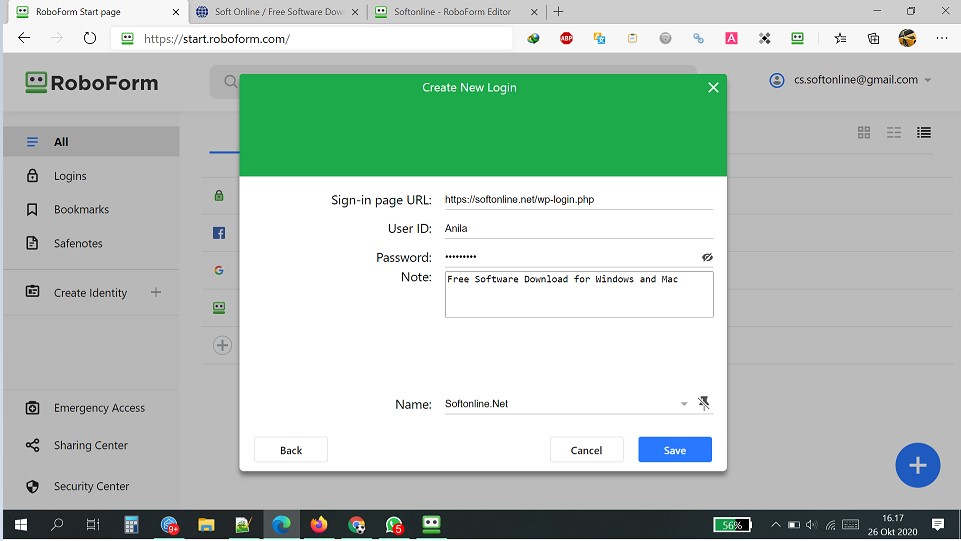Click the User ID field containing Anila
The image size is (961, 541).
pyautogui.click(x=579, y=229)
